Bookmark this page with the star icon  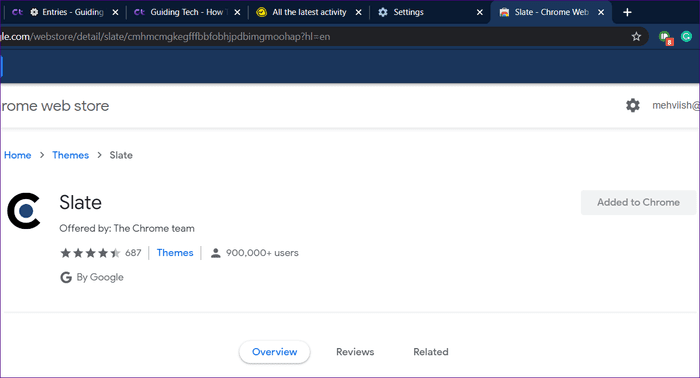(636, 37)
